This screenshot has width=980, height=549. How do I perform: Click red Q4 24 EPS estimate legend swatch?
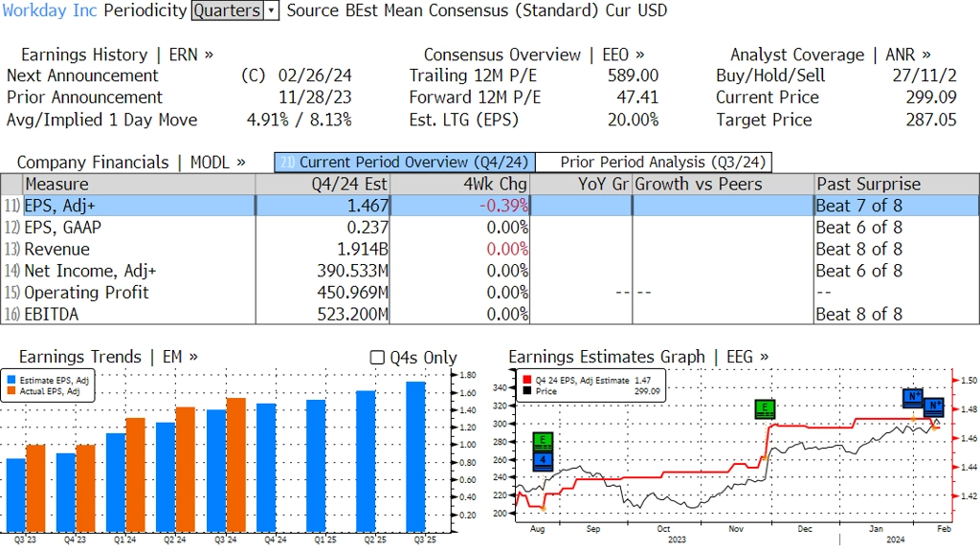pyautogui.click(x=527, y=380)
